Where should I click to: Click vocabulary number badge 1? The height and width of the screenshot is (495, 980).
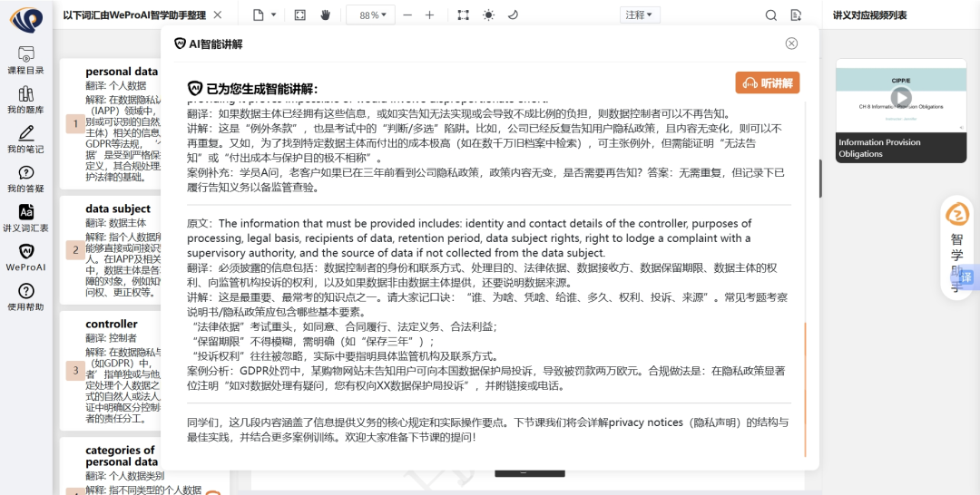tap(75, 123)
